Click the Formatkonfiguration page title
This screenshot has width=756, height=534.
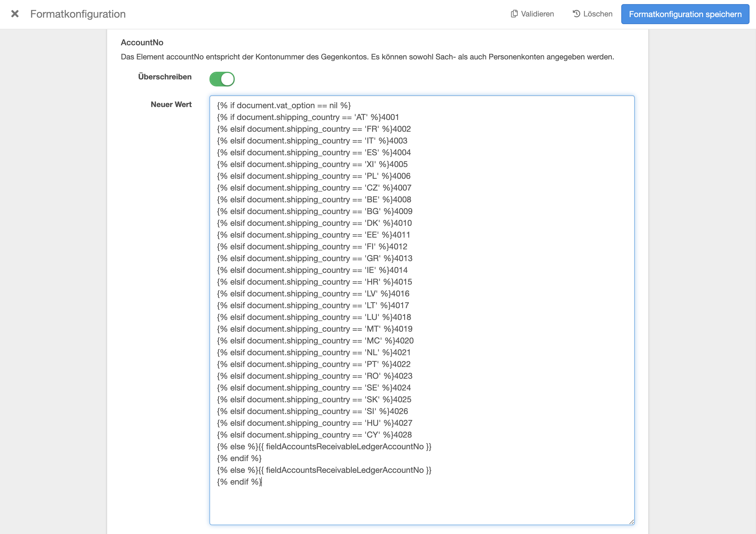(x=78, y=14)
